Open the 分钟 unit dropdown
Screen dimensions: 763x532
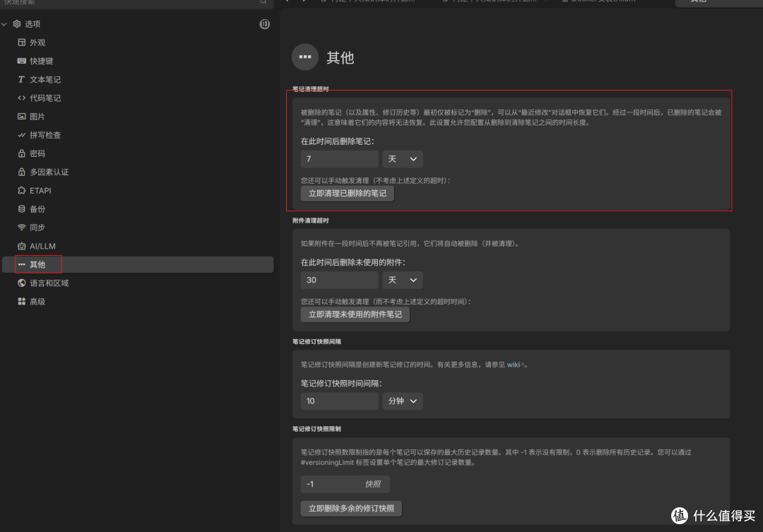click(x=403, y=401)
